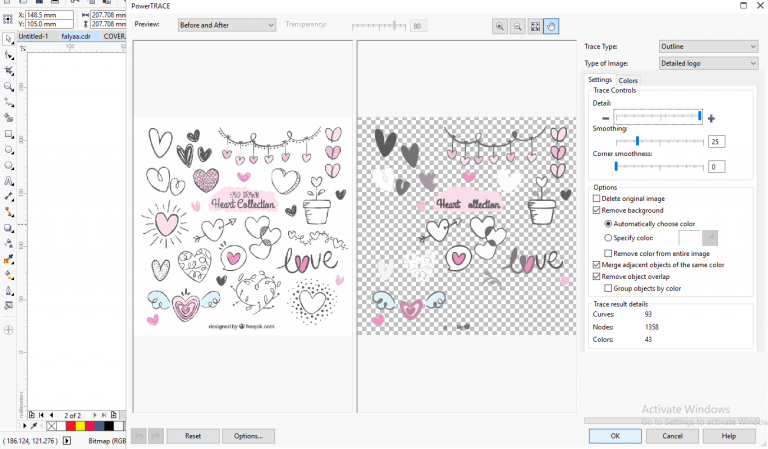Image resolution: width=768 pixels, height=449 pixels.
Task: Open the Trace Type dropdown
Action: pyautogui.click(x=708, y=47)
